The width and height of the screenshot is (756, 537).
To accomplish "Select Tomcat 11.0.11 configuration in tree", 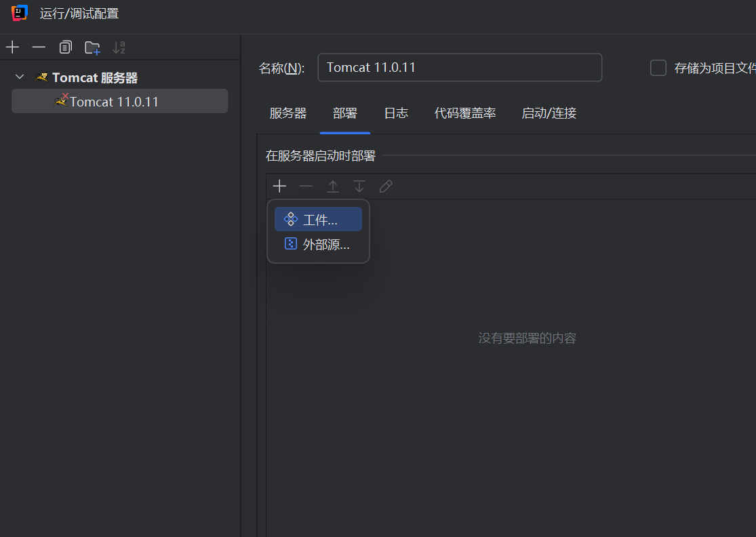I will 119,101.
